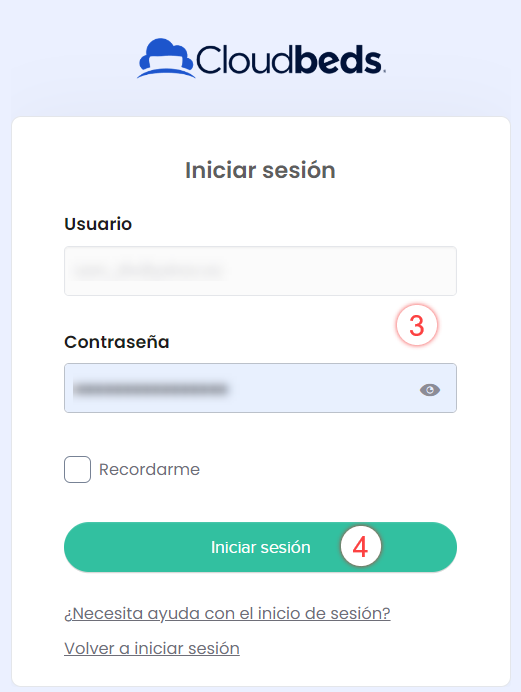Viewport: 521px width, 692px height.
Task: Click the Contraseña field label
Action: tap(117, 342)
